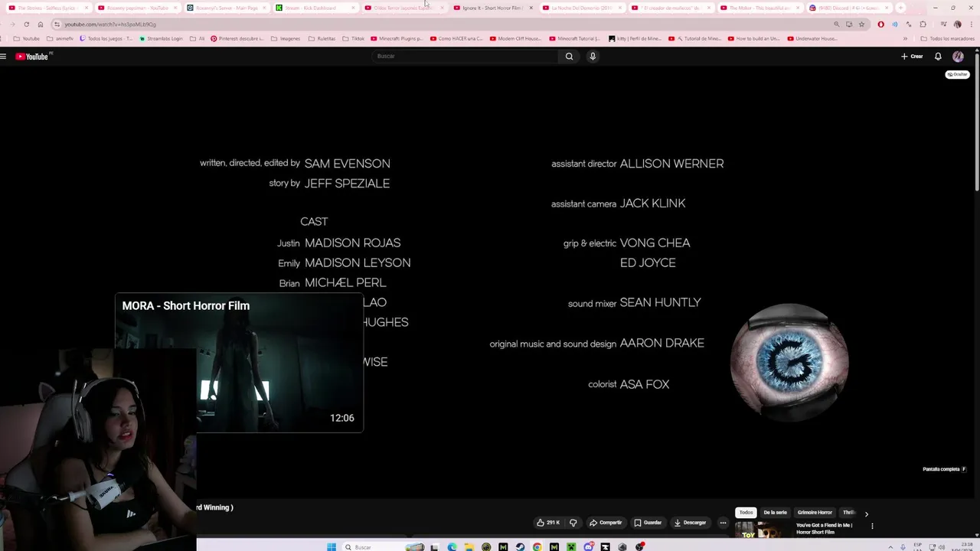Save video with Guardar button
980x551 pixels.
[648, 523]
